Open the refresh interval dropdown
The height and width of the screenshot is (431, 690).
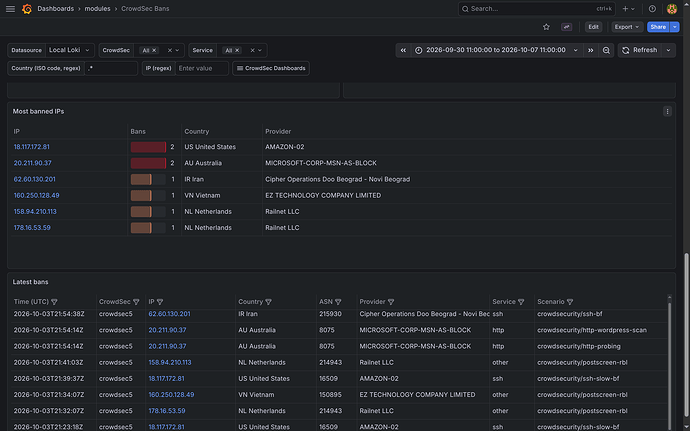668,50
